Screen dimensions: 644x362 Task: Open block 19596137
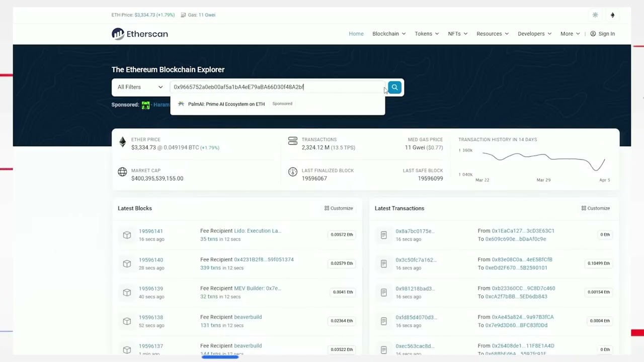click(150, 346)
